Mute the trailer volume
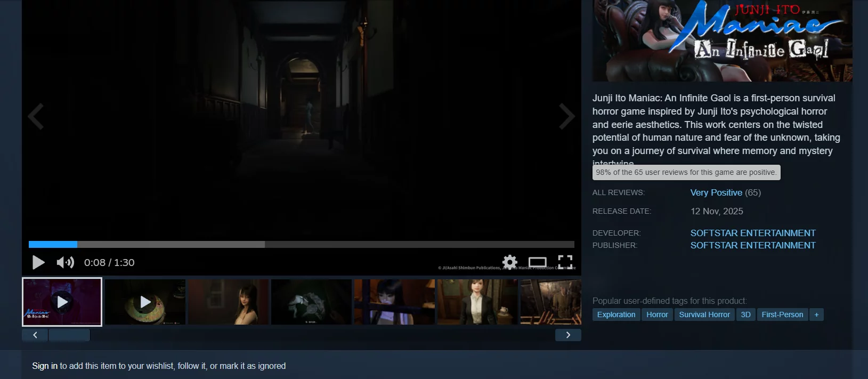The image size is (868, 379). click(65, 262)
